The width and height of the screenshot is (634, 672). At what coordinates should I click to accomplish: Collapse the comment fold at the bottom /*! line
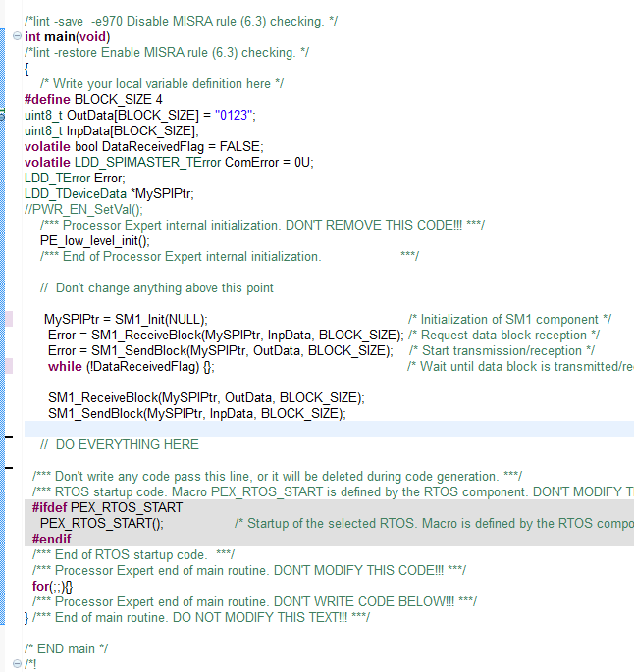(17, 664)
